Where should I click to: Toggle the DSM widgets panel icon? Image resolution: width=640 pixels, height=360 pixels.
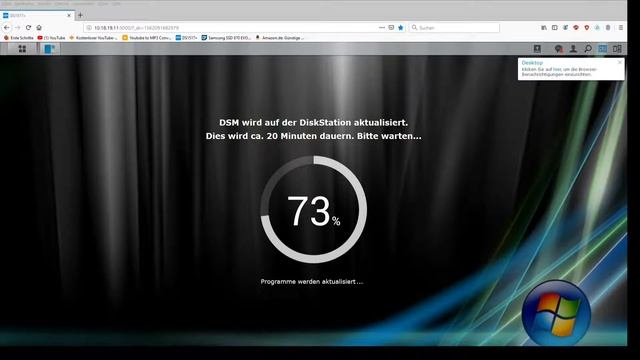tap(602, 49)
